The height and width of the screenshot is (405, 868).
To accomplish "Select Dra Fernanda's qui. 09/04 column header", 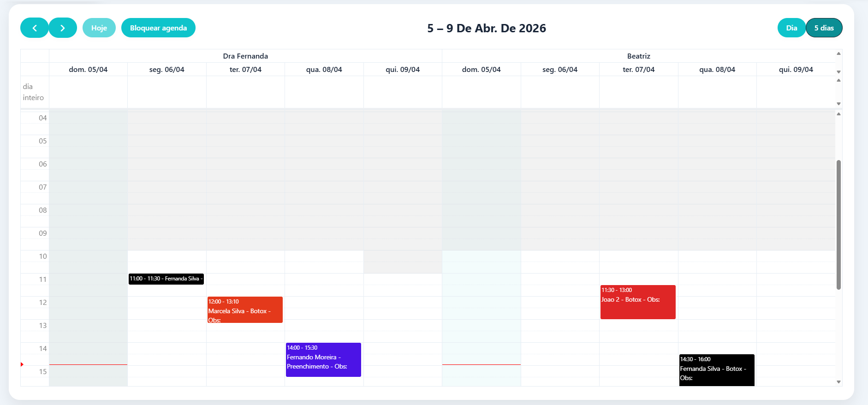I will [403, 70].
